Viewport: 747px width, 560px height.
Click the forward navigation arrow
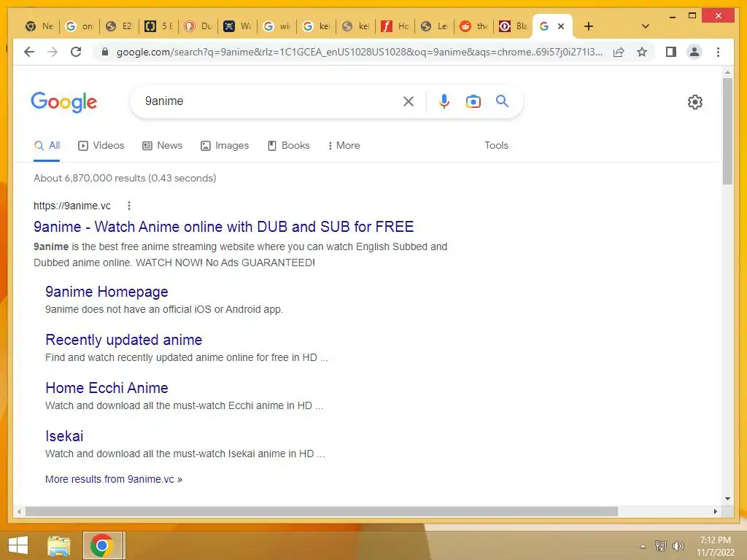click(53, 52)
